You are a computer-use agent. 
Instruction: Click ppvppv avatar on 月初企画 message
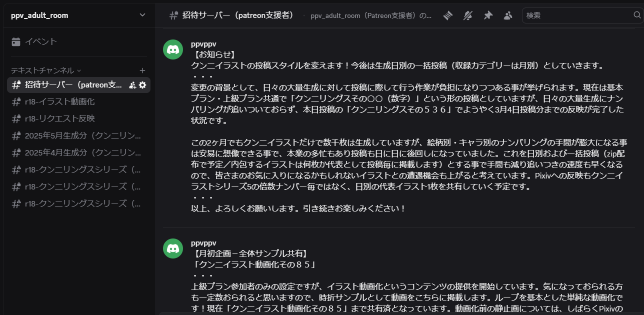173,248
